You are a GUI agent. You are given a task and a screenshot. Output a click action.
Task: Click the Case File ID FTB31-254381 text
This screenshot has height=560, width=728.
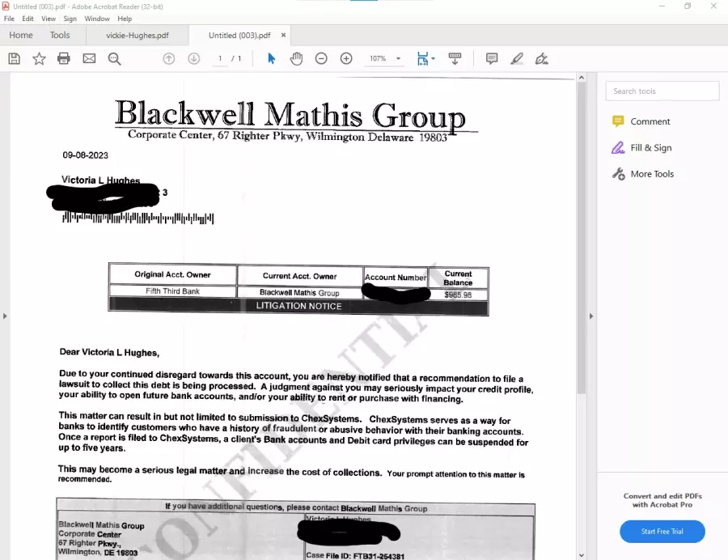pos(355,556)
